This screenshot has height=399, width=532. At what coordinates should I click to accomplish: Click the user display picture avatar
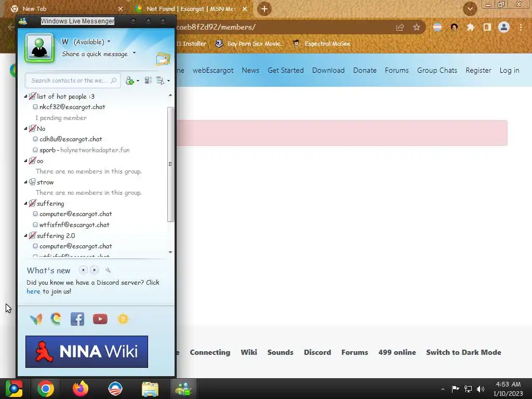pos(39,48)
